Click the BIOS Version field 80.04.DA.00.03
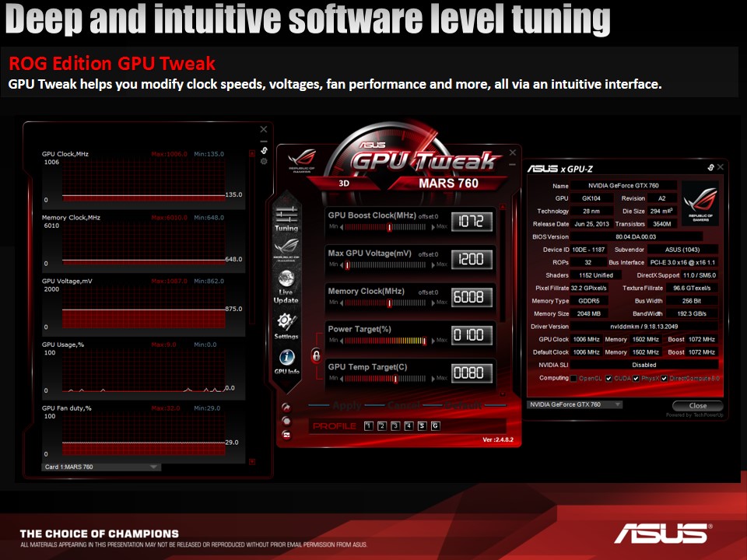 click(636, 236)
